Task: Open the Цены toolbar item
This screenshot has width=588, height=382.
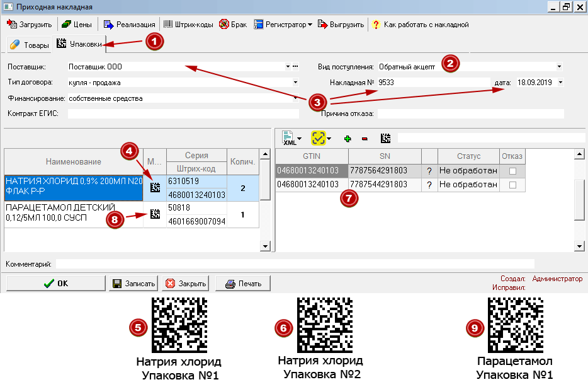Action: coord(77,25)
